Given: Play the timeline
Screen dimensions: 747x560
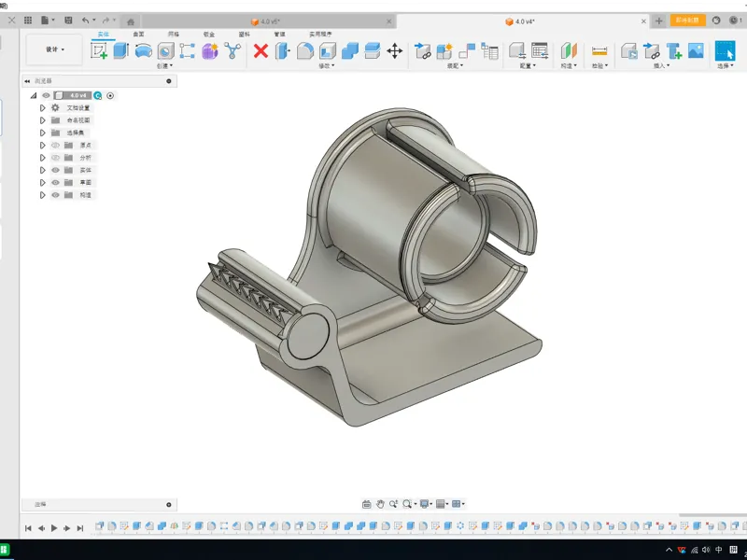Looking at the screenshot, I should 54,528.
